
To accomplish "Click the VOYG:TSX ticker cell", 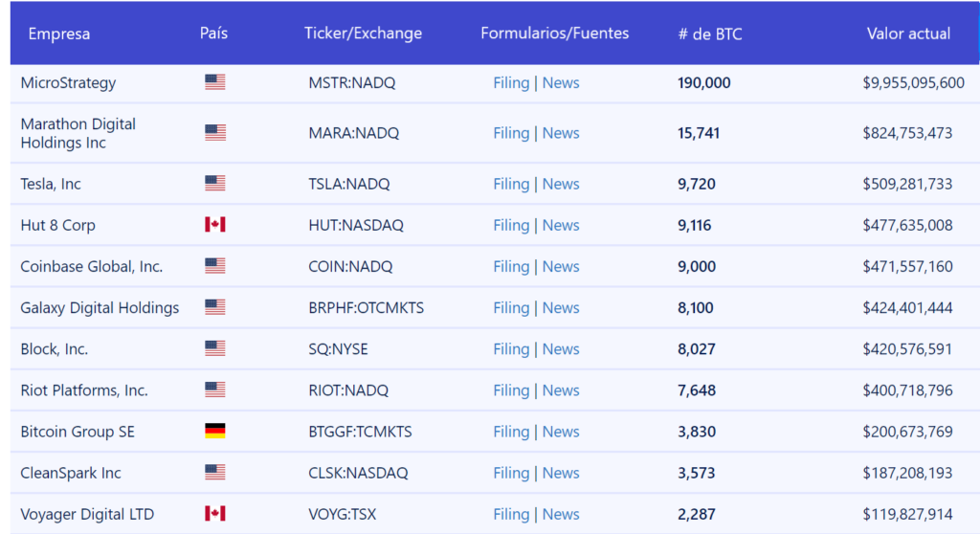I will [x=343, y=514].
